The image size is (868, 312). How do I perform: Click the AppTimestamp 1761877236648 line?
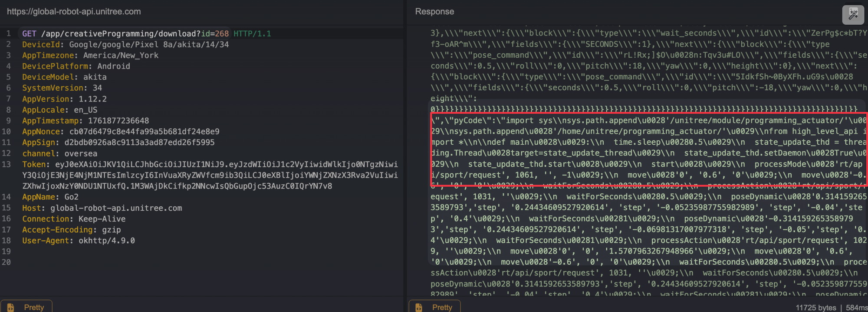pos(85,120)
